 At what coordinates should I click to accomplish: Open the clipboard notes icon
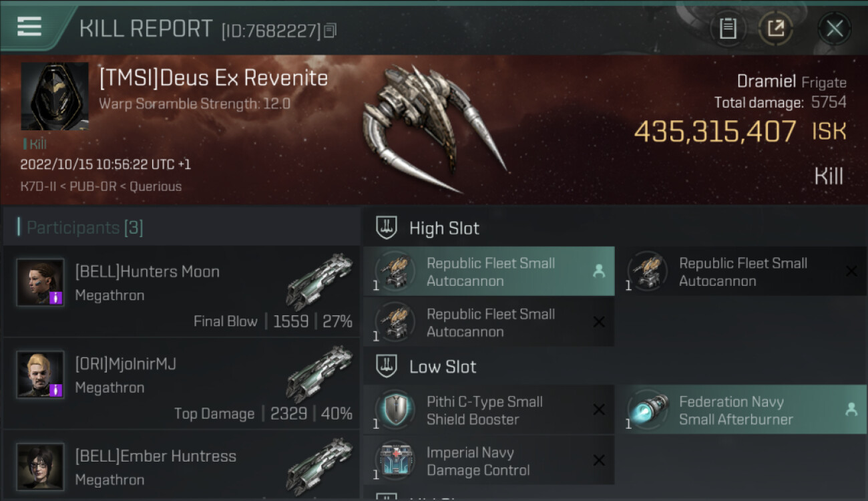tap(728, 29)
